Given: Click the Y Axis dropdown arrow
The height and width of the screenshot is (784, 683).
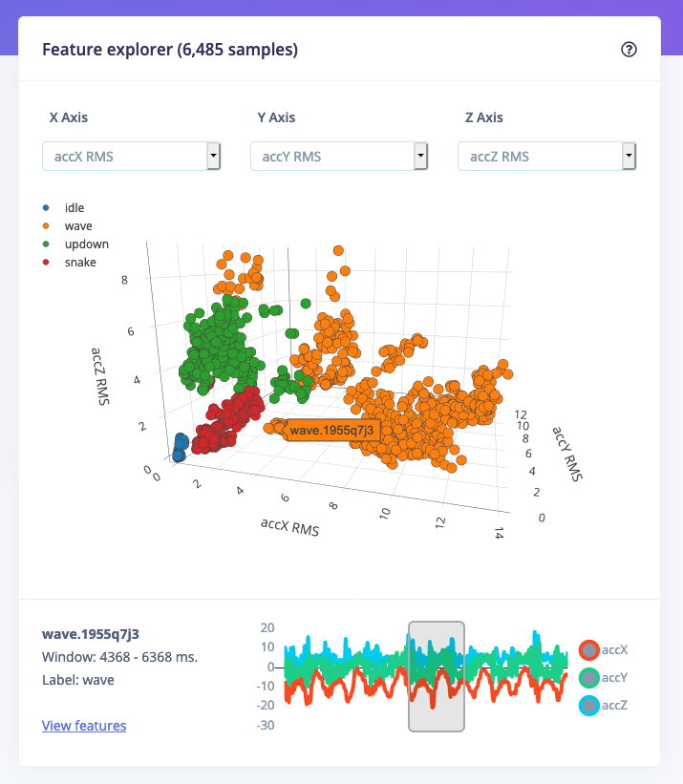Looking at the screenshot, I should (421, 156).
